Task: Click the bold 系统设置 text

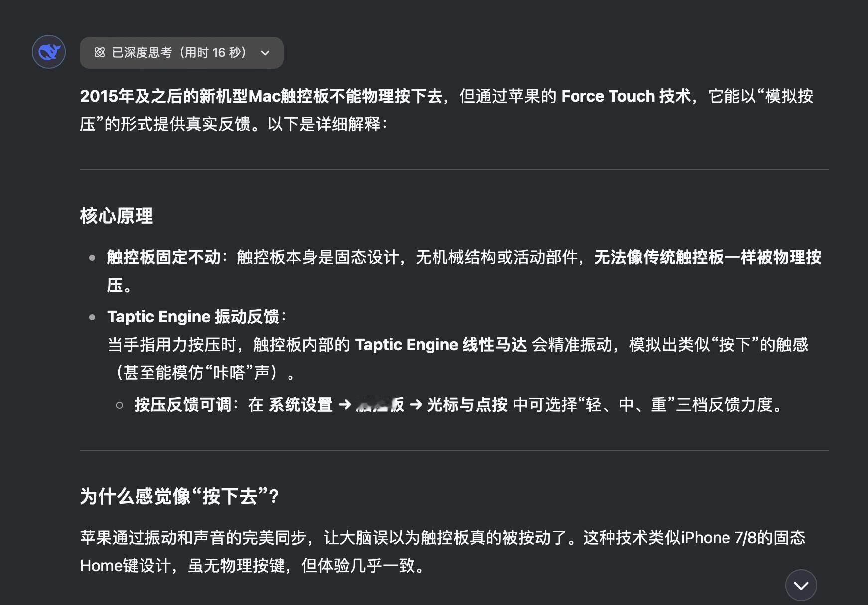Action: pyautogui.click(x=301, y=405)
